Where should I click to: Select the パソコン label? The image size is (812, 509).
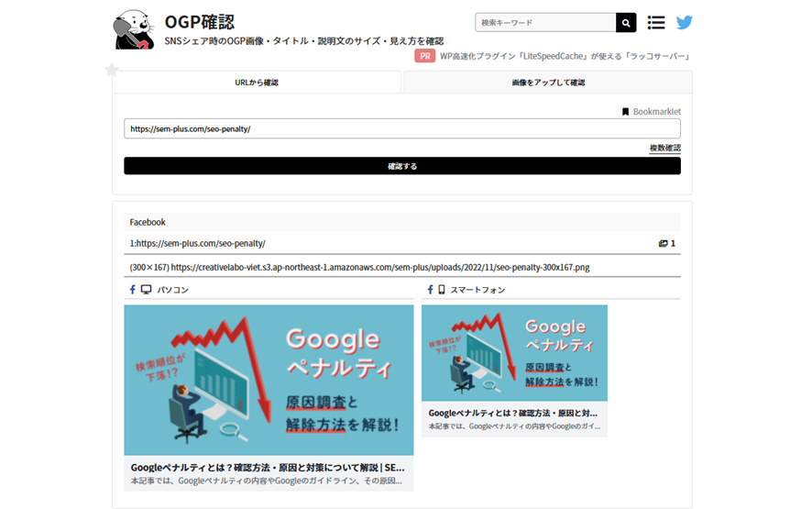coord(172,290)
